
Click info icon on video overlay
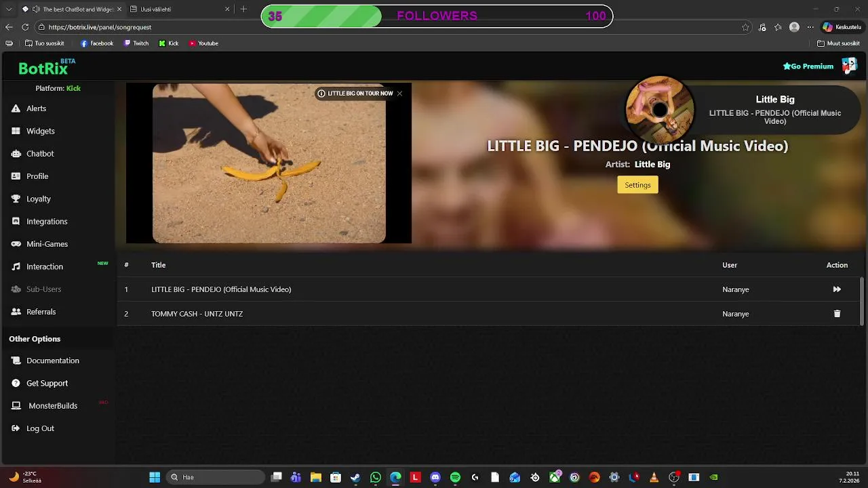point(321,94)
